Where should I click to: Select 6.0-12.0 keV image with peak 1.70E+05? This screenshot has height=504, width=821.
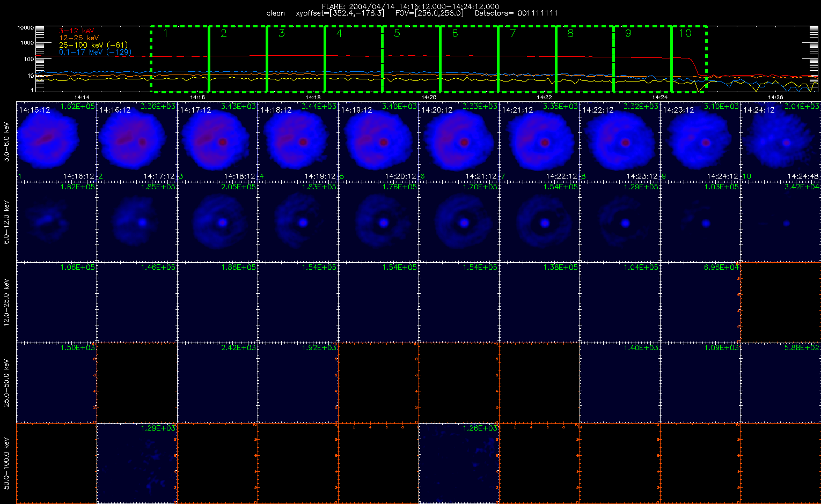[459, 221]
